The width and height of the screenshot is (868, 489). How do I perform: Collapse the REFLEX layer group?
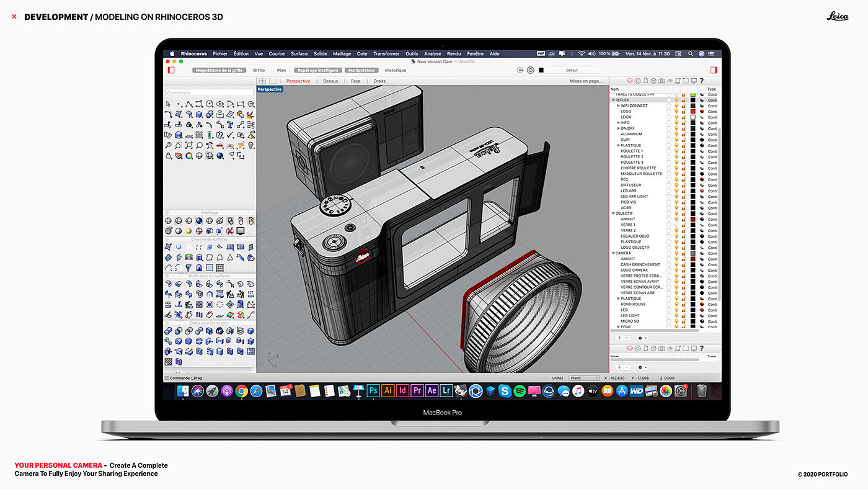[x=613, y=100]
